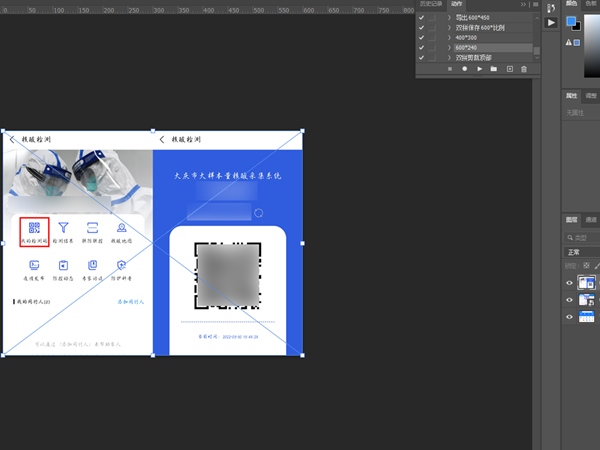Toggle checkmark for 导出600*450 action
The height and width of the screenshot is (450, 600).
pyautogui.click(x=421, y=18)
